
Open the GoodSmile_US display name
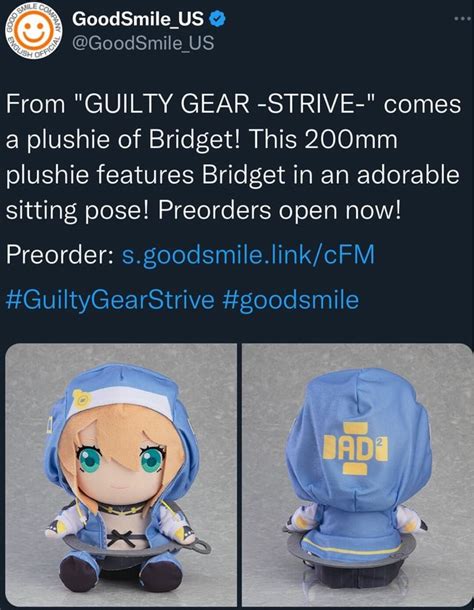[138, 19]
